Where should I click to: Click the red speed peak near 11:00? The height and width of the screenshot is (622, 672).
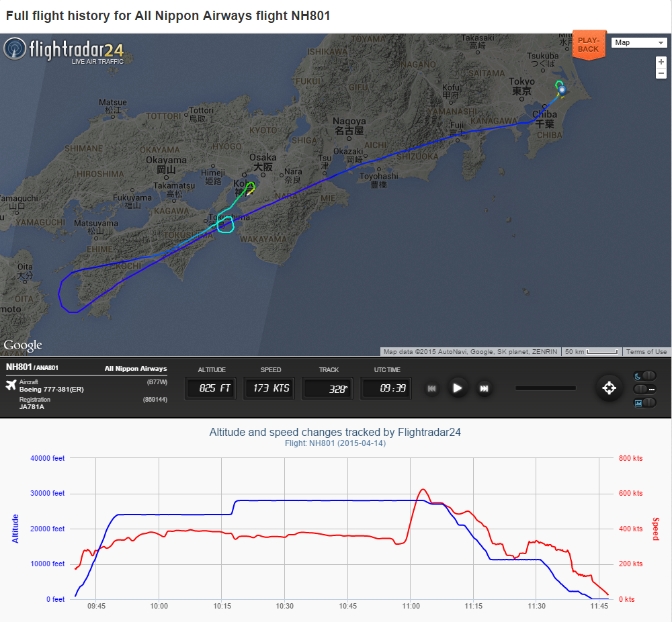pyautogui.click(x=423, y=490)
